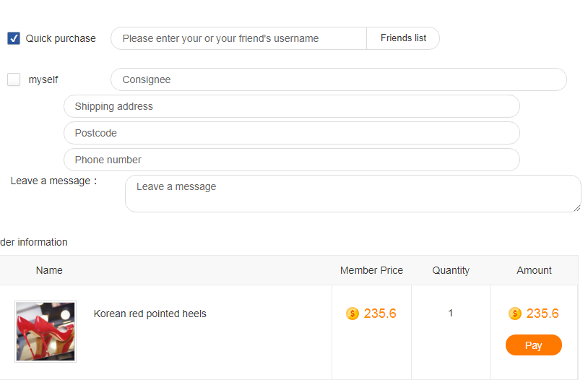The width and height of the screenshot is (588, 380).
Task: Click the Member Price column header
Action: 371,270
